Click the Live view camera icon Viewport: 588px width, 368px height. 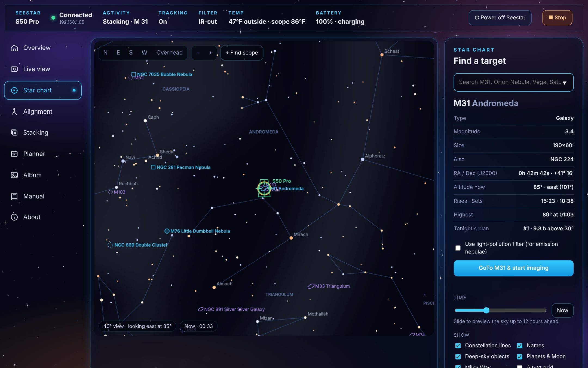[x=14, y=69]
